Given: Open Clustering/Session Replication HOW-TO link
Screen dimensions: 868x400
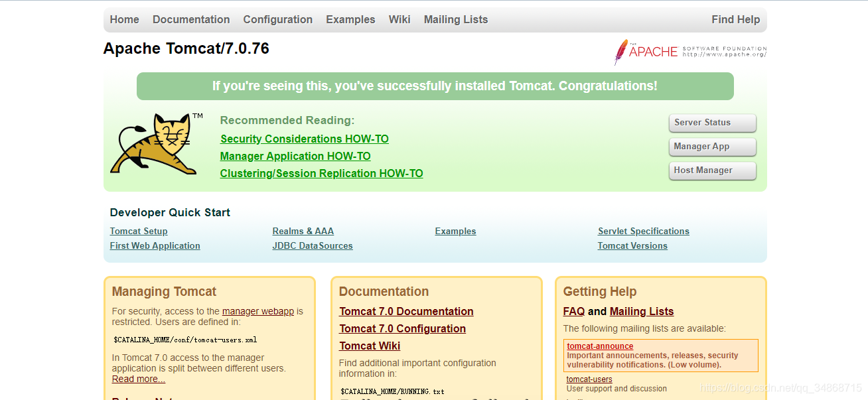Looking at the screenshot, I should tap(322, 173).
